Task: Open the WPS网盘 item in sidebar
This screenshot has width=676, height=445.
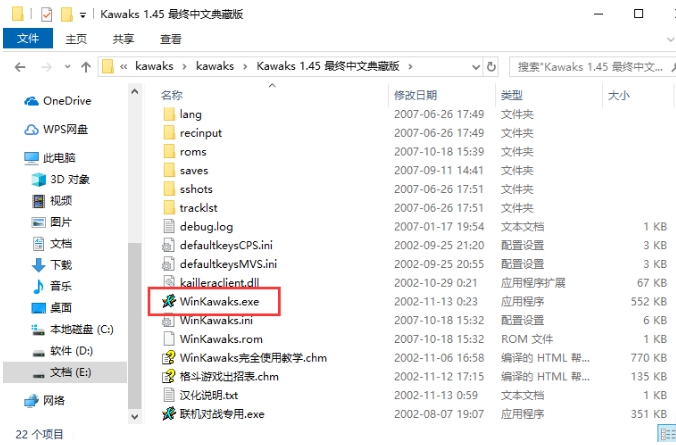Action: pos(56,129)
